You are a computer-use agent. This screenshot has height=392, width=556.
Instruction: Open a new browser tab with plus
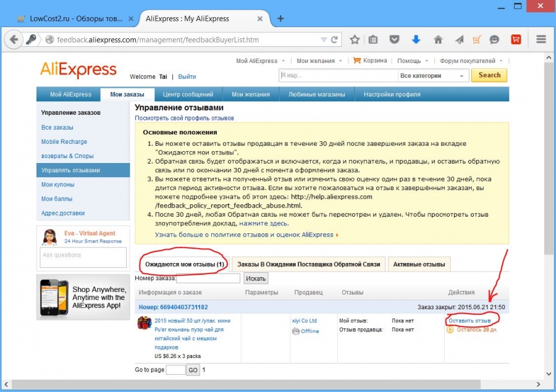(280, 19)
